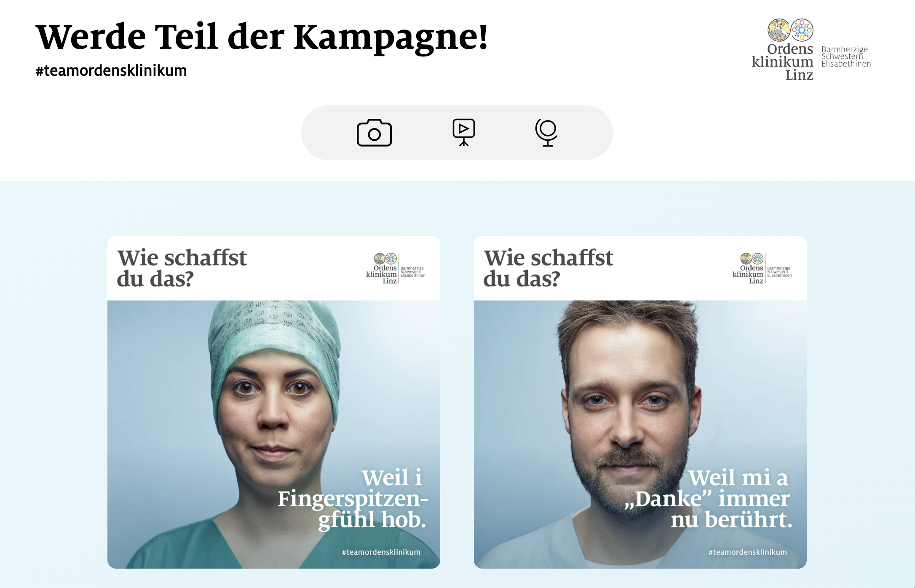Click 'Wie schaffst du das?' on right poster
Image resolution: width=915 pixels, height=588 pixels.
click(x=548, y=268)
